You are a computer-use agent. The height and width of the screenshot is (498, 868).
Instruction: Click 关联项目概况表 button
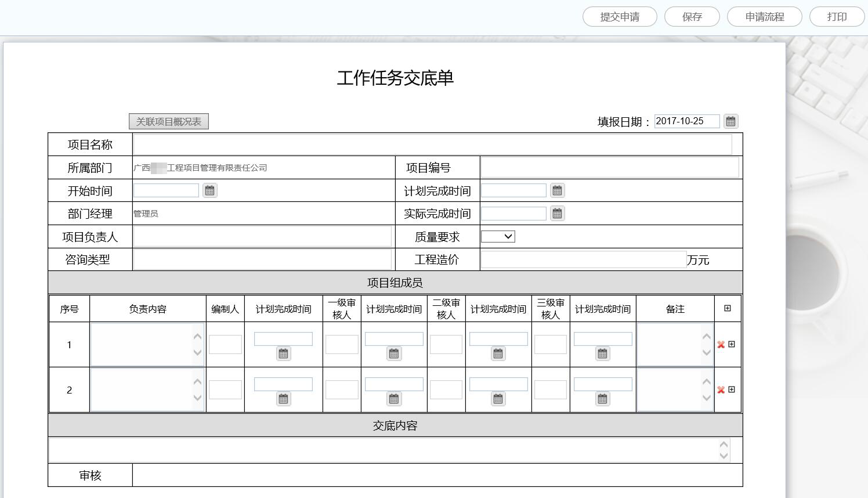pyautogui.click(x=168, y=121)
